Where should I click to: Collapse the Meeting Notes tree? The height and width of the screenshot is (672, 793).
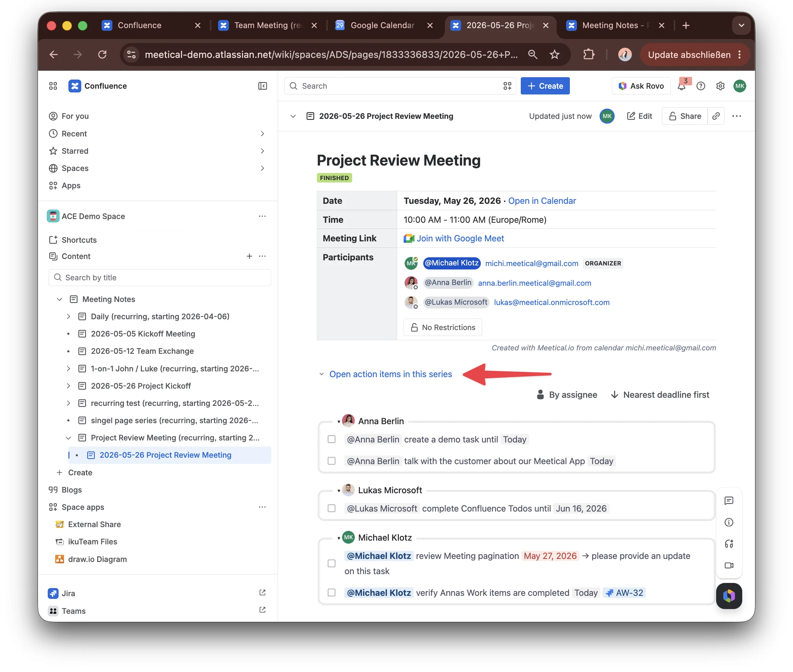click(60, 299)
